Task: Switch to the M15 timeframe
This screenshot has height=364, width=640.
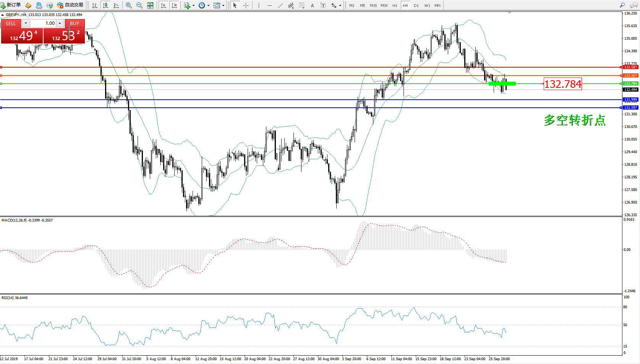Action: click(x=373, y=5)
